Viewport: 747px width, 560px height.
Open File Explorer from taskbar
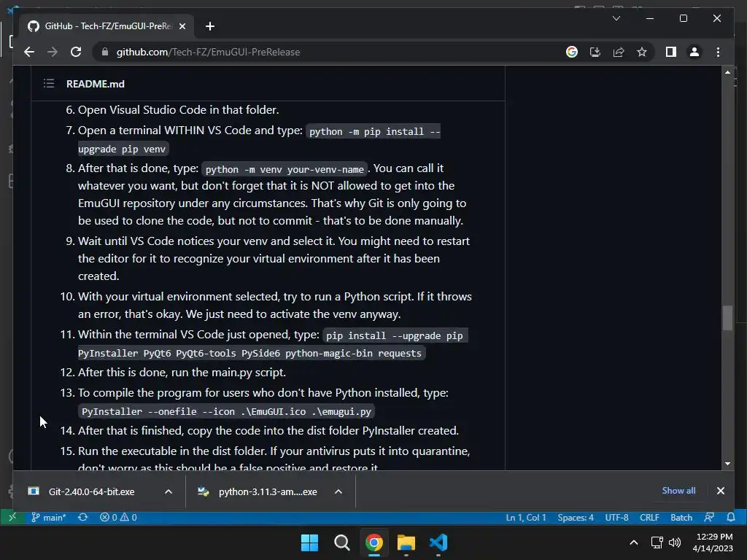click(x=406, y=542)
